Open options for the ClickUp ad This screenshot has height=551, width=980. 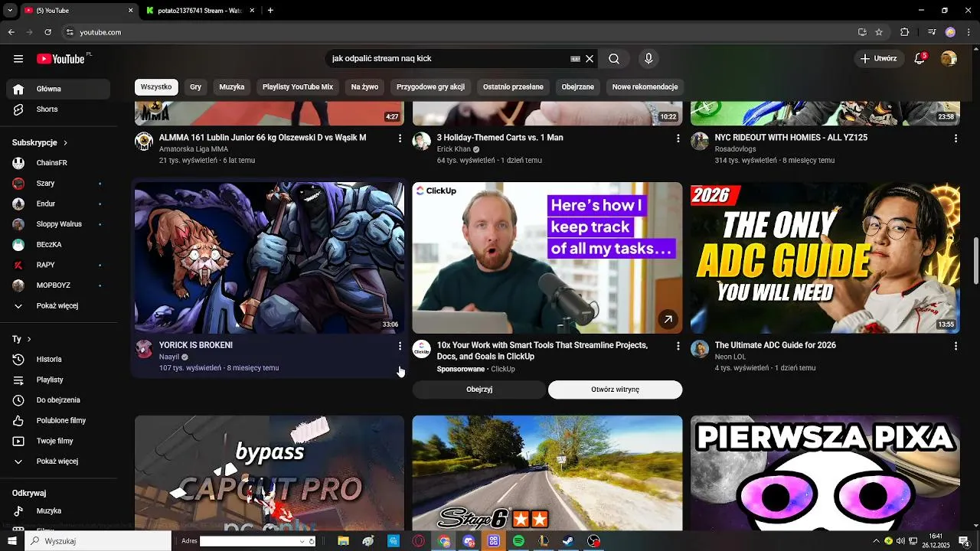(x=678, y=346)
